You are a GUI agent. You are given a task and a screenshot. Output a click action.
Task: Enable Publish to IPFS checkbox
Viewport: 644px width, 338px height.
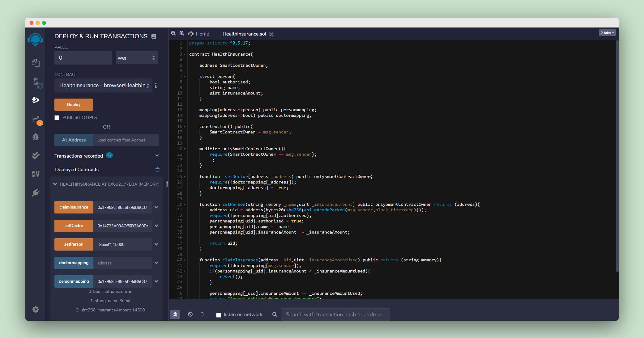coord(57,118)
